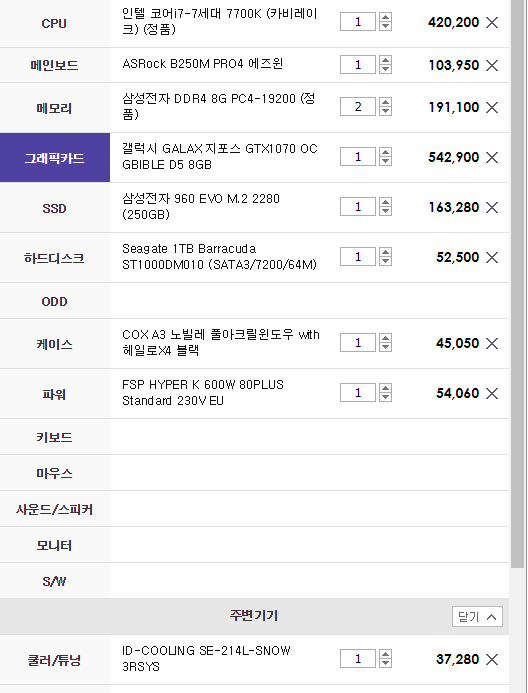Choose the 모니터 category
This screenshot has width=528, height=693.
(x=55, y=545)
